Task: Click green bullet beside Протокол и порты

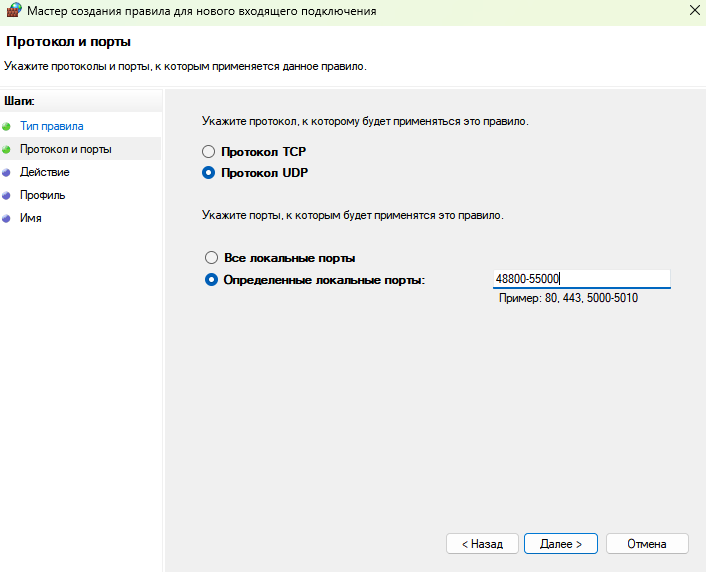Action: click(6, 150)
